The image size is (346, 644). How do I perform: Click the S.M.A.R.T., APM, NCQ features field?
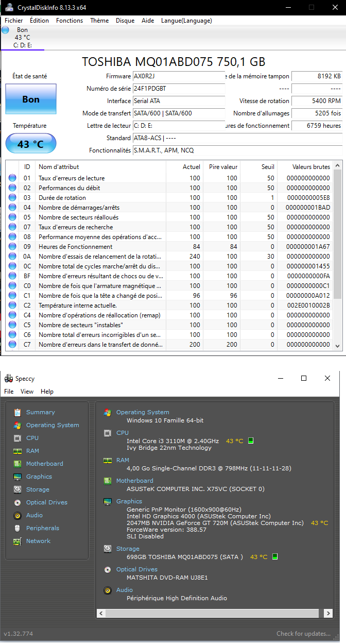click(237, 150)
